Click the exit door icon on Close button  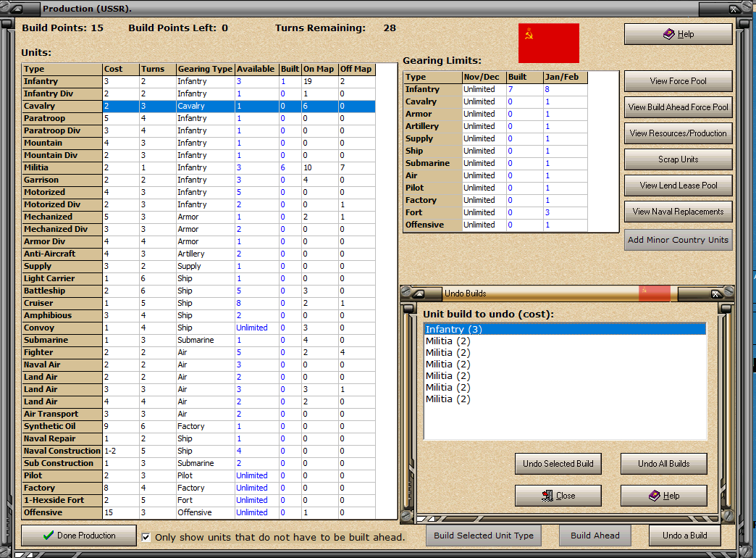(x=547, y=496)
